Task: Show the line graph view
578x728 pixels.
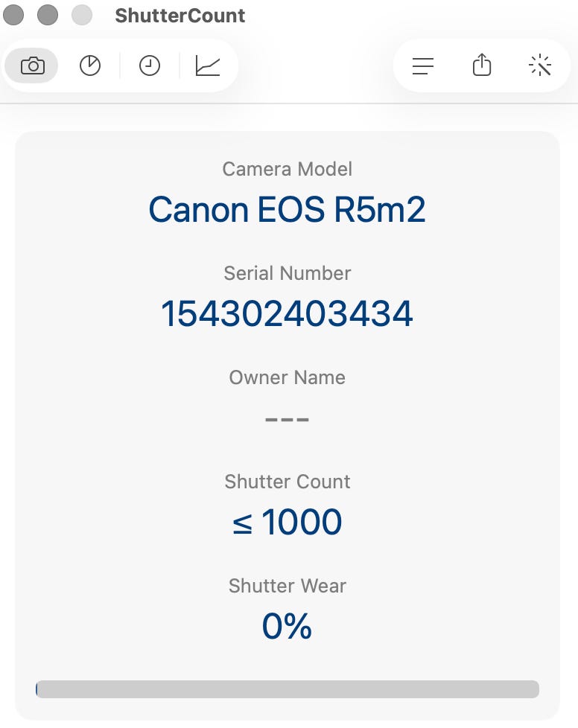Action: point(208,66)
